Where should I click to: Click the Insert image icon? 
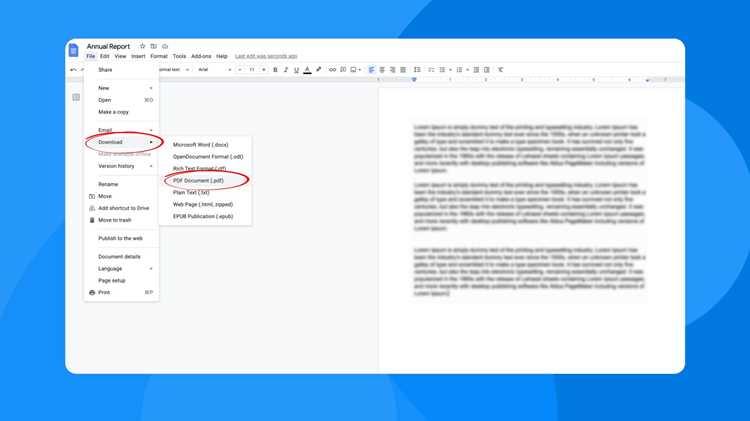353,70
